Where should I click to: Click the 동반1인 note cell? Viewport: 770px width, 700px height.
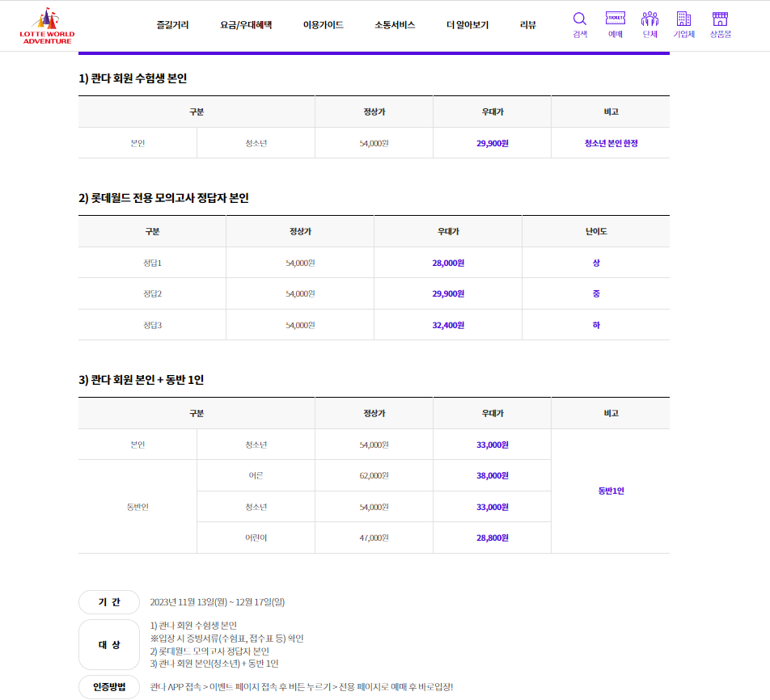click(611, 491)
